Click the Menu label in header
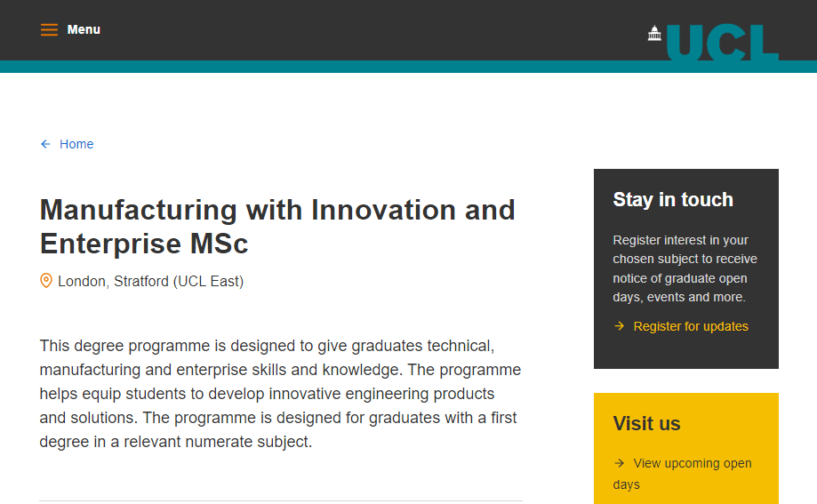 point(84,30)
